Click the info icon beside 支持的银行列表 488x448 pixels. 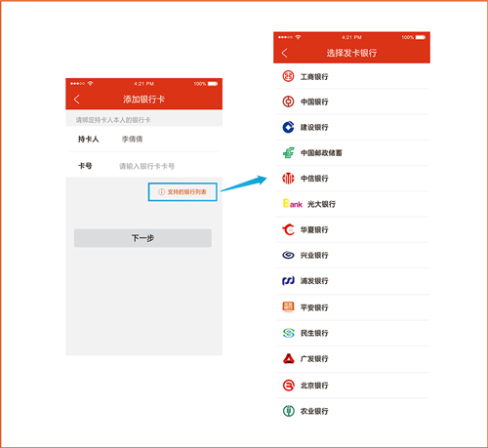(161, 192)
